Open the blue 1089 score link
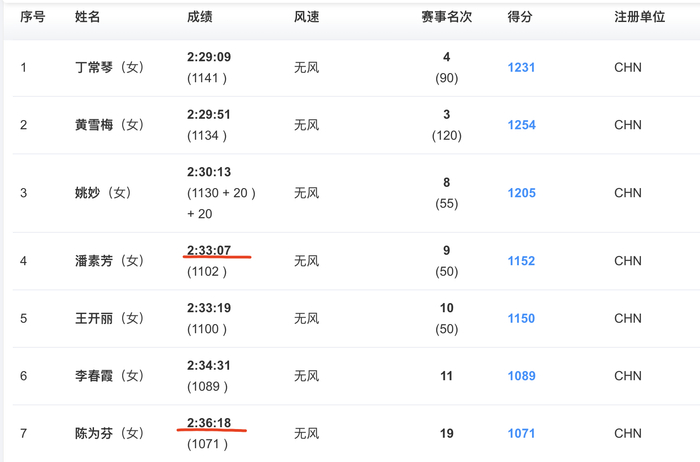This screenshot has height=462, width=700. 521,376
